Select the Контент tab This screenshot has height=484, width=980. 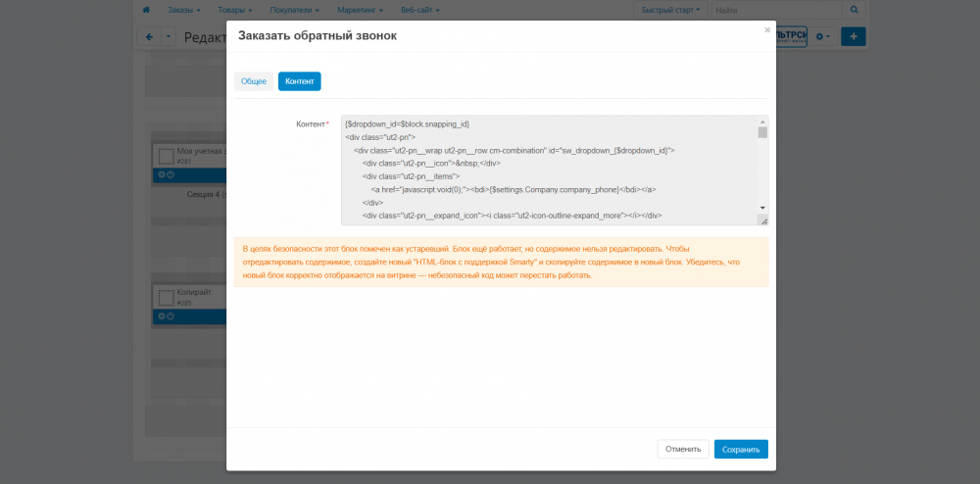coord(299,81)
